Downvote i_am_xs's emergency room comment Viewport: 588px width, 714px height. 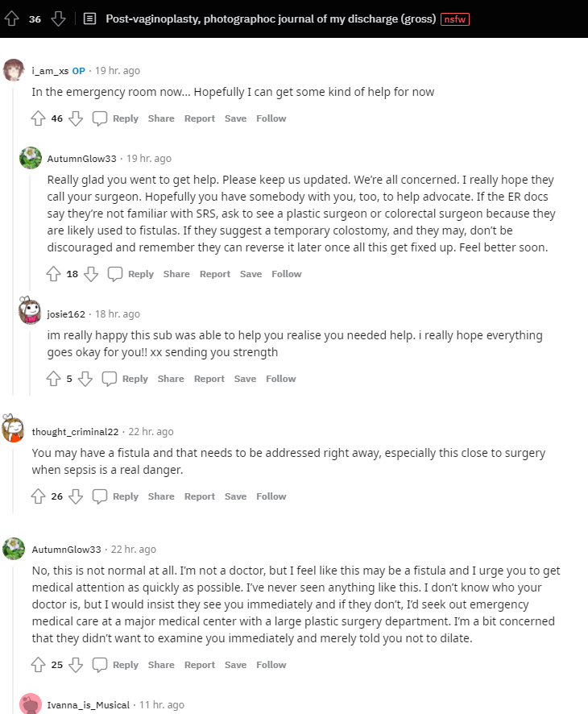point(76,118)
